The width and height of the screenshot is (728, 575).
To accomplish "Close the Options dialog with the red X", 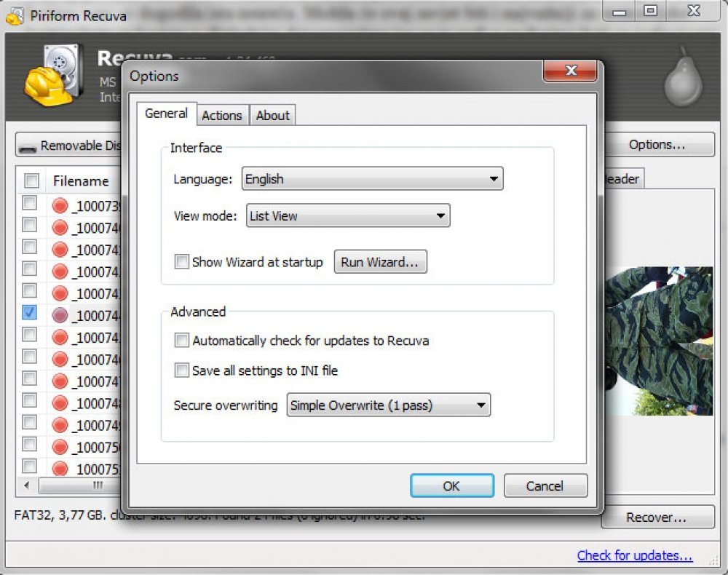I will pyautogui.click(x=570, y=71).
